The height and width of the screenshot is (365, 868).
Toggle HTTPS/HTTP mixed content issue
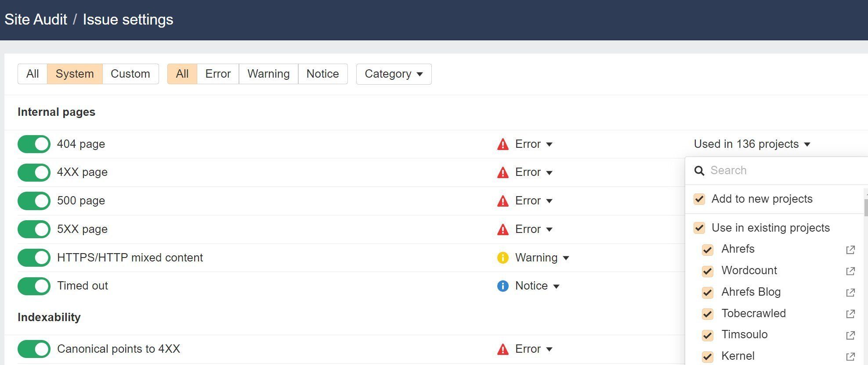[34, 258]
